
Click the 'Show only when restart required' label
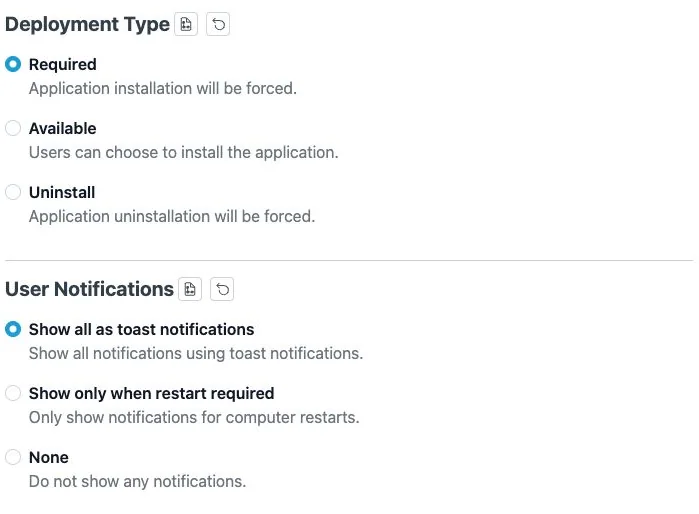(x=152, y=394)
